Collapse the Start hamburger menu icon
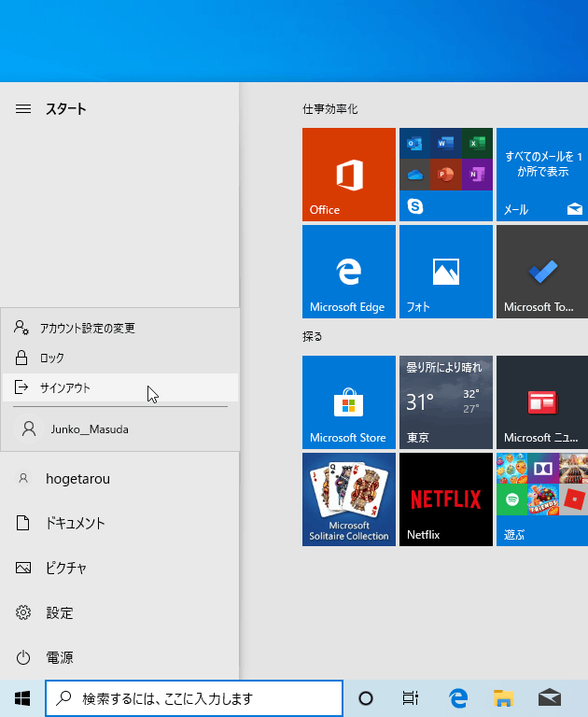Screen dimensions: 588x717 click(23, 109)
